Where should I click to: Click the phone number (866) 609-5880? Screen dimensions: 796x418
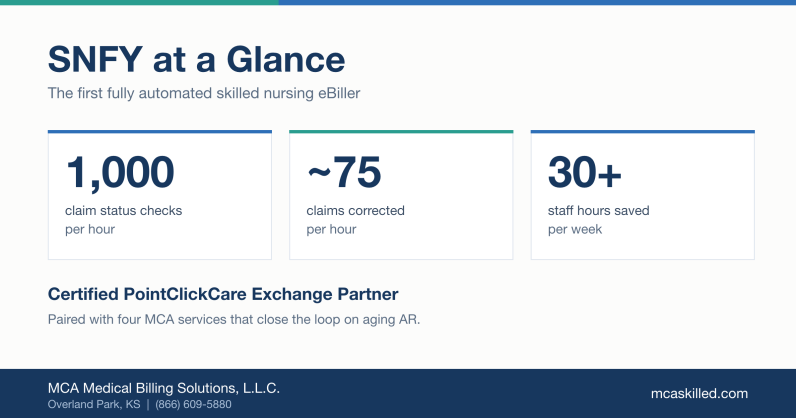pos(193,404)
